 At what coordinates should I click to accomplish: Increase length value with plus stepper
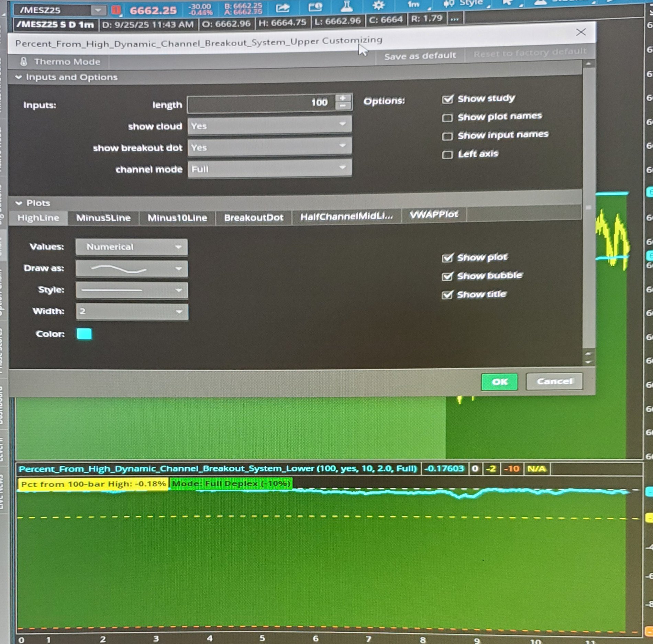coord(343,98)
